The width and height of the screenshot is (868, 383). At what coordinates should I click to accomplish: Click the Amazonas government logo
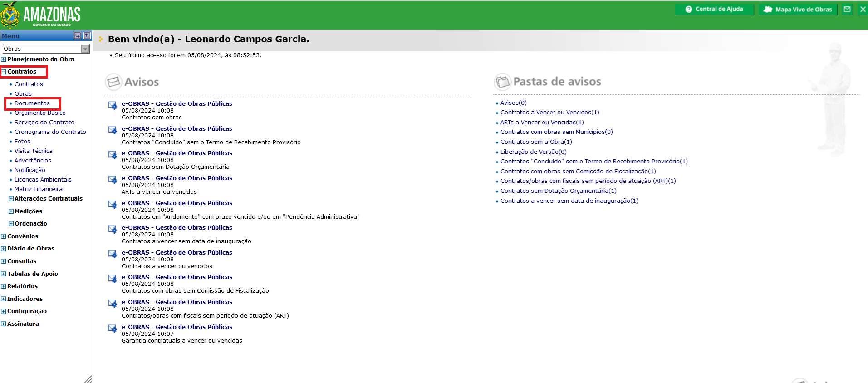pyautogui.click(x=41, y=15)
